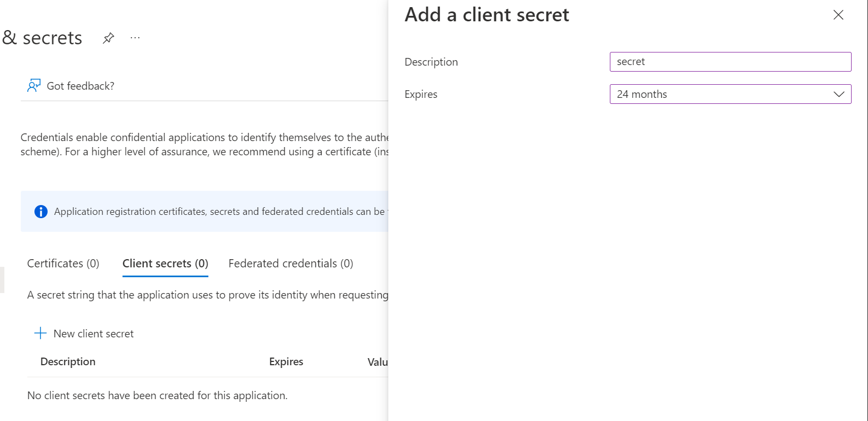The image size is (868, 421).
Task: Click New client secret button
Action: (x=84, y=334)
